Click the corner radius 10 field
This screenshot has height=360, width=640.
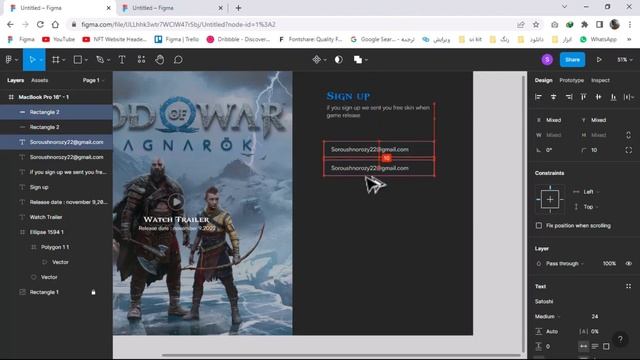594,150
